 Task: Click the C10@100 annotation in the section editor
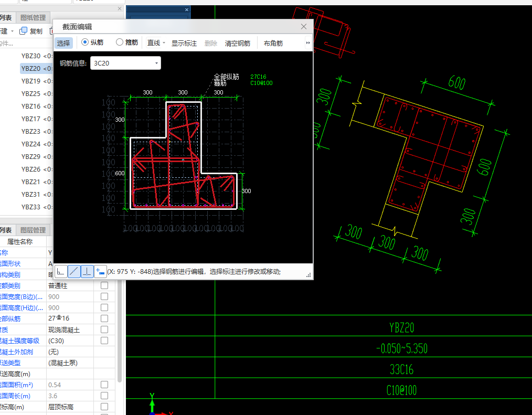click(x=261, y=83)
